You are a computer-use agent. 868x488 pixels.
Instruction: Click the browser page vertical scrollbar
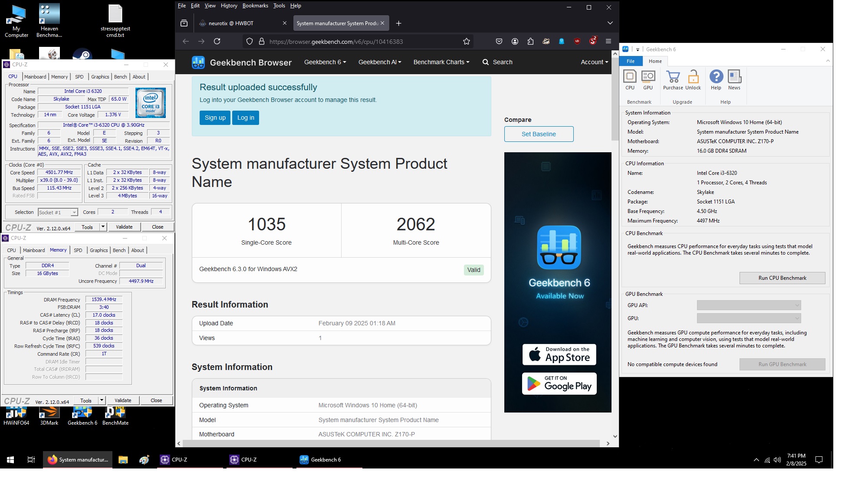click(615, 99)
